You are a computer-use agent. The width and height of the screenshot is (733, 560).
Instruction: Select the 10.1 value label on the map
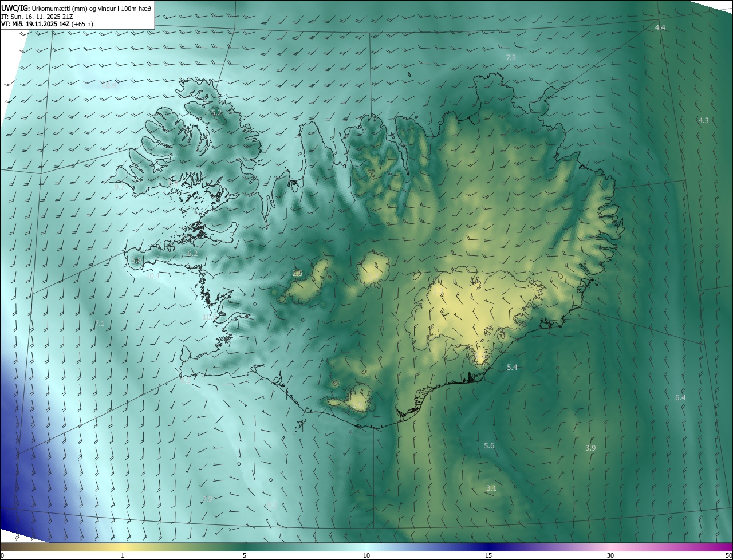click(153, 275)
